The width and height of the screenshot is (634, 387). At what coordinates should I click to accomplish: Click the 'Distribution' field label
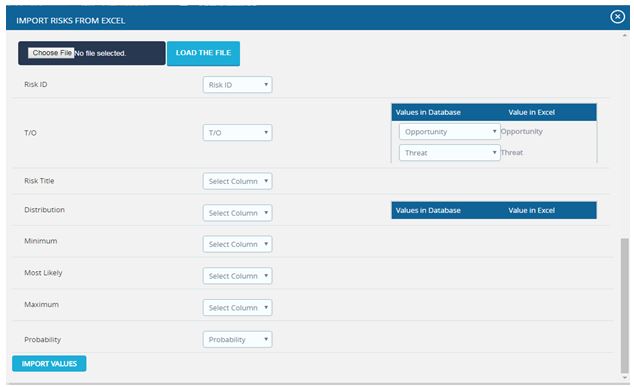point(44,209)
